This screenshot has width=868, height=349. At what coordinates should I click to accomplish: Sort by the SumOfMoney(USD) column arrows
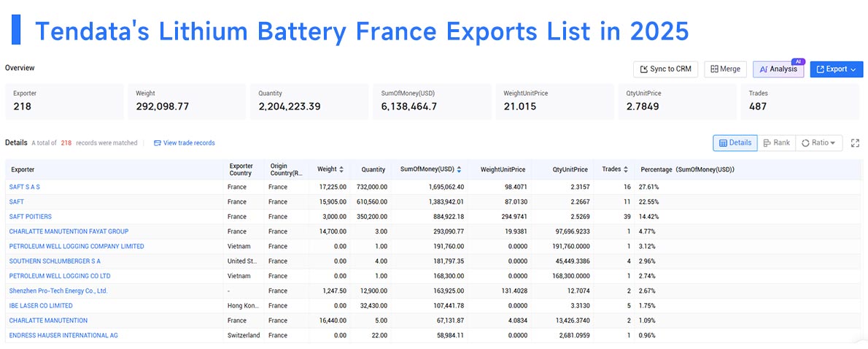pos(459,169)
